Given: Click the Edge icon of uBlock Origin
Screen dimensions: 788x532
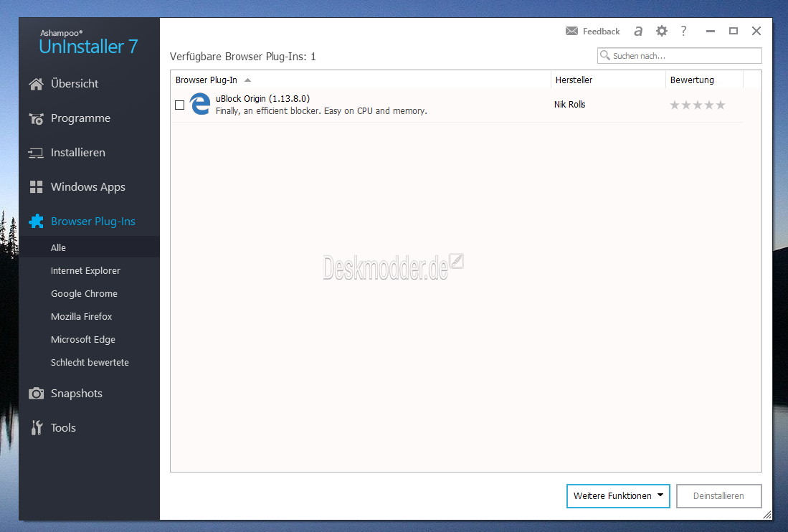Looking at the screenshot, I should click(x=200, y=104).
